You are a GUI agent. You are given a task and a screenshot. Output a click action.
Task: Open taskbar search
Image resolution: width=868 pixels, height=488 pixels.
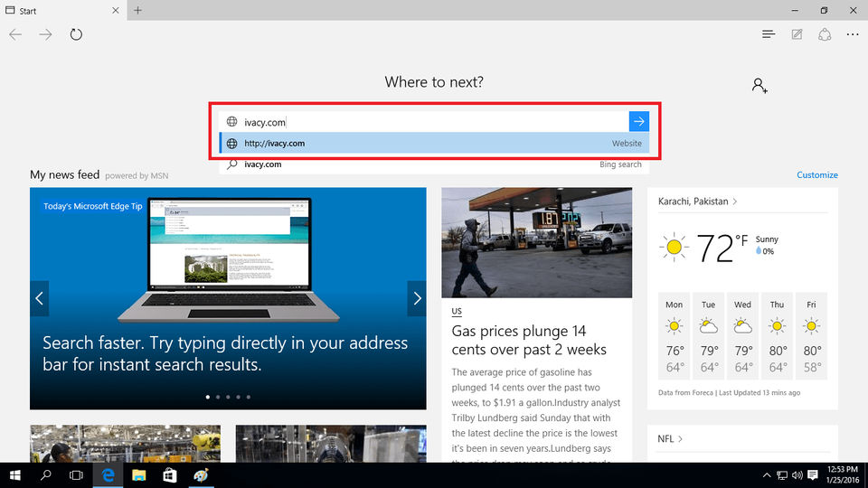[46, 475]
